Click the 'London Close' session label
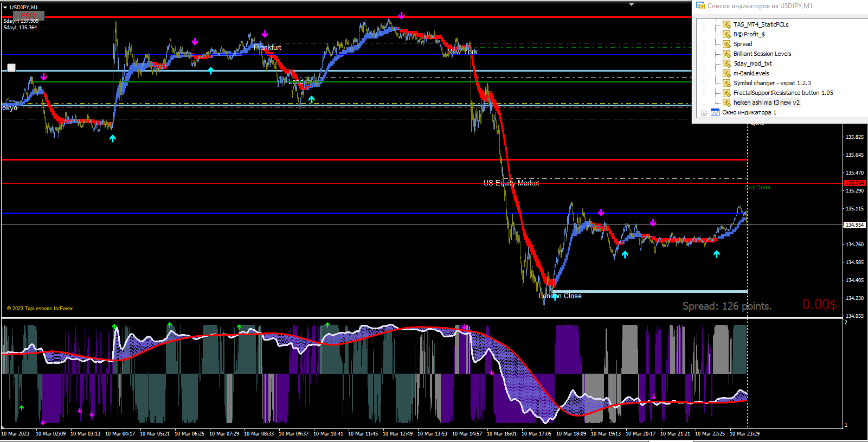The image size is (868, 442). pos(560,296)
